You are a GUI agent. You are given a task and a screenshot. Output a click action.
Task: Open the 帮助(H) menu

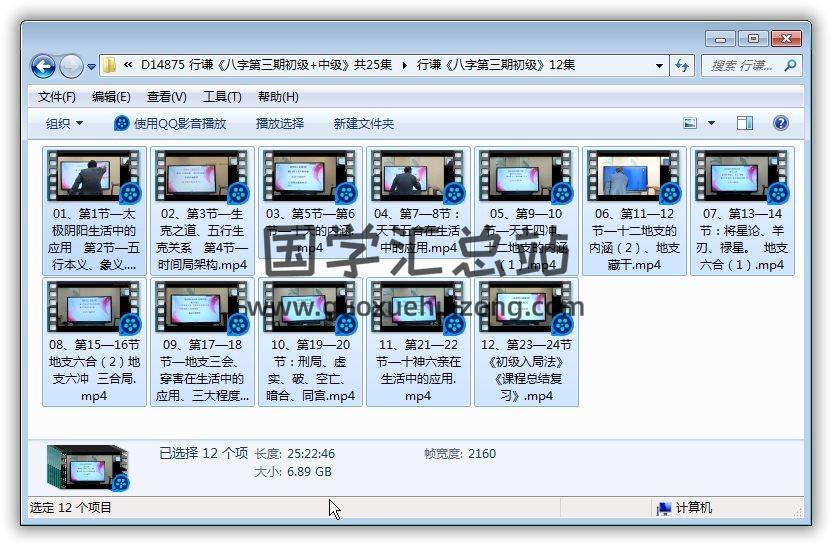pyautogui.click(x=278, y=97)
